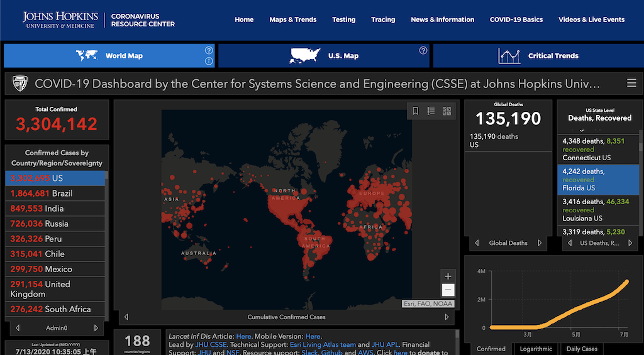Click the Coronavirus Resource Center title
The image size is (644, 355).
click(x=143, y=20)
